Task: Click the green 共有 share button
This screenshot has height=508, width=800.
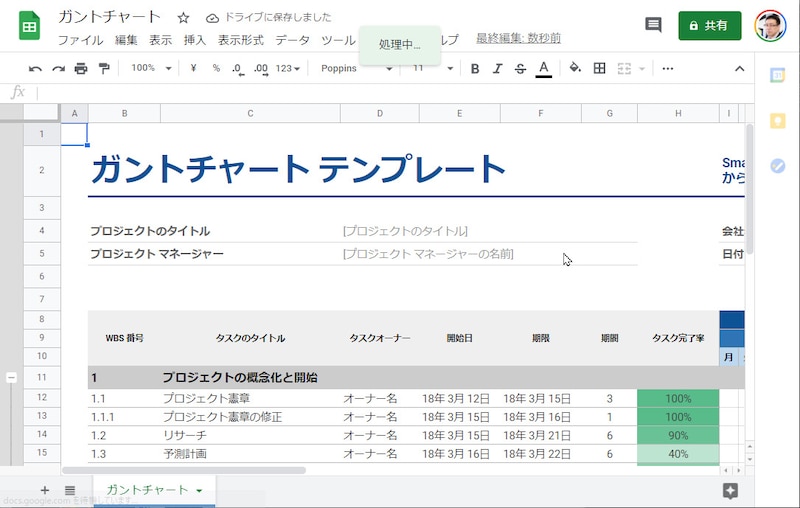Action: coord(709,25)
